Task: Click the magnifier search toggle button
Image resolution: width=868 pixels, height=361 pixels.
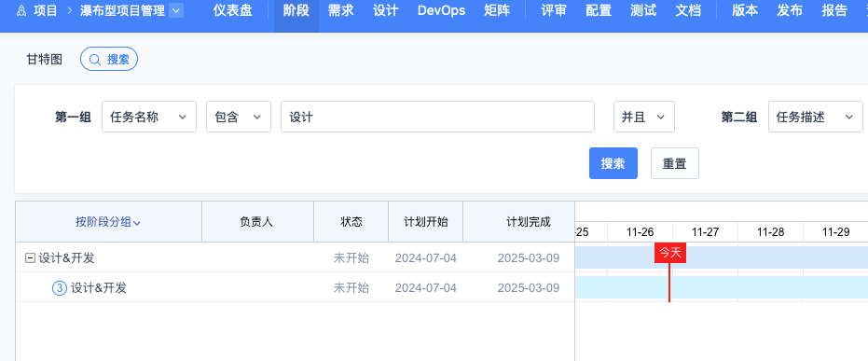Action: tap(109, 60)
